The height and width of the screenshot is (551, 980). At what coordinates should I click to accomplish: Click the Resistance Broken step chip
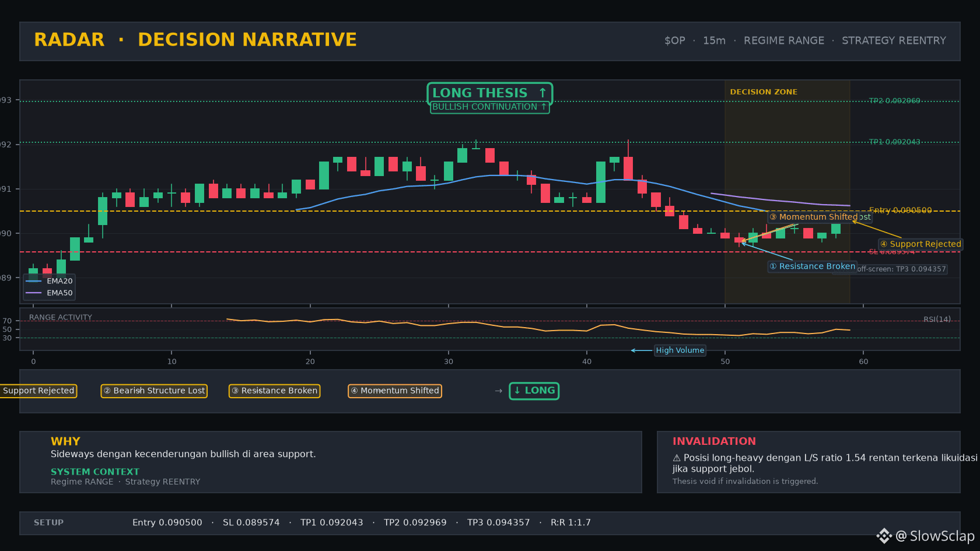click(x=274, y=391)
